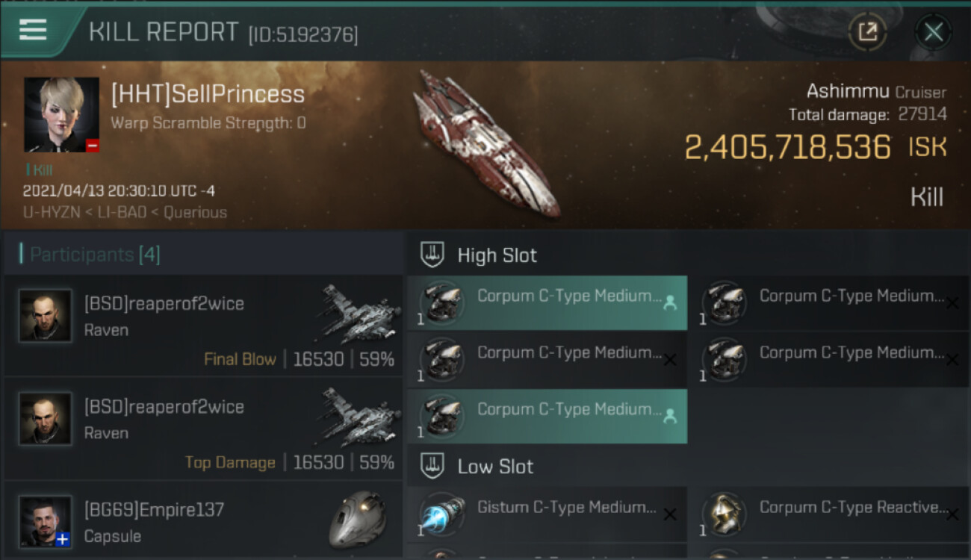Open SellPrincess pilot portrait
971x560 pixels.
61,115
